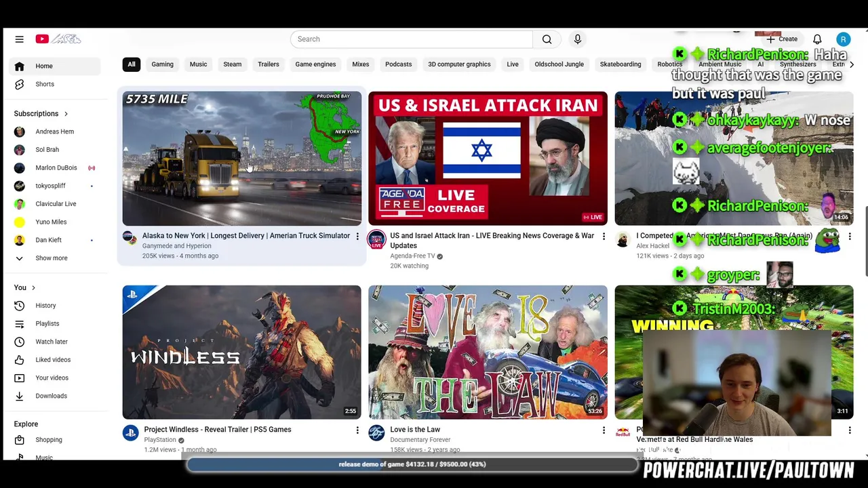The height and width of the screenshot is (488, 868).
Task: Select the Music filter chip
Action: coord(198,64)
